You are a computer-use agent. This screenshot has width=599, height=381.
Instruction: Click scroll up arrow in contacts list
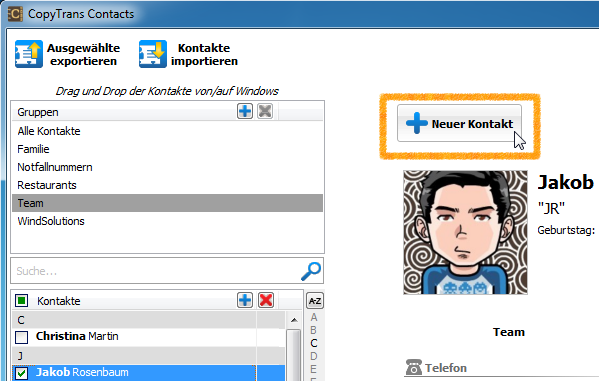294,320
